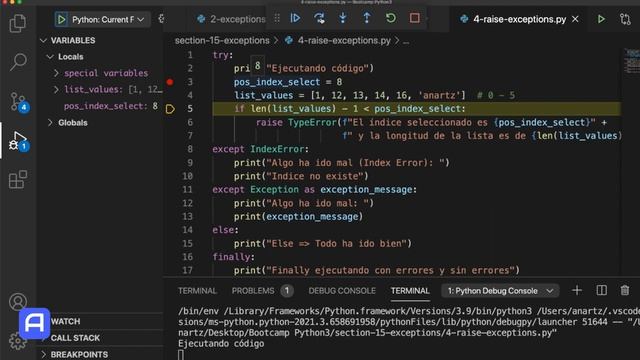Image resolution: width=640 pixels, height=360 pixels.
Task: Click the terminal cursor input line
Action: point(181,355)
